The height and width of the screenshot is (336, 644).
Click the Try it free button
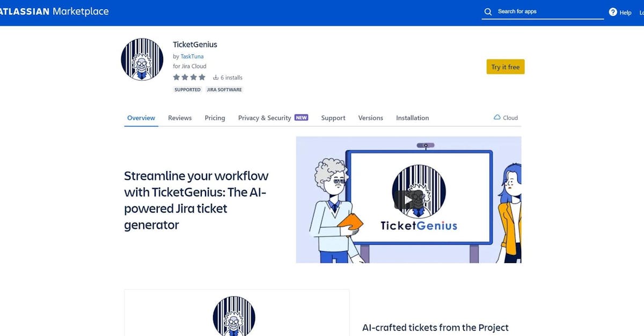pyautogui.click(x=506, y=67)
